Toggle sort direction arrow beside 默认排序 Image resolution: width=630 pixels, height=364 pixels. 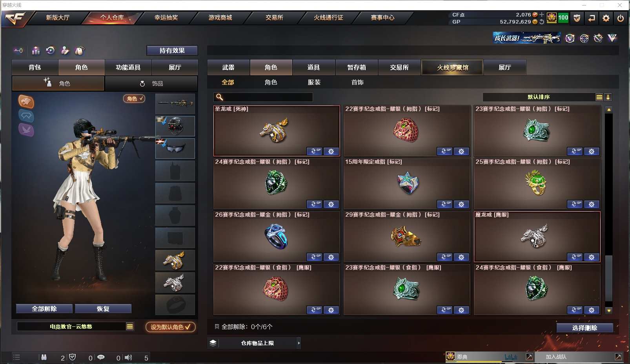[608, 97]
